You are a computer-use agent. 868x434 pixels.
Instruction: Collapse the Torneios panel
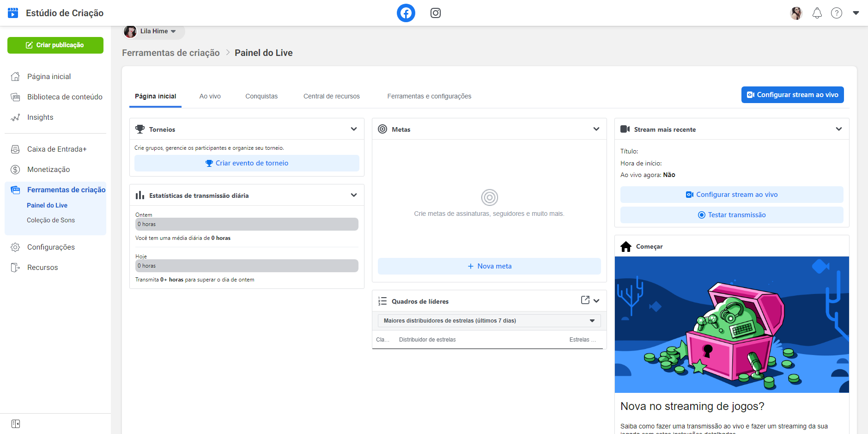[x=354, y=129]
